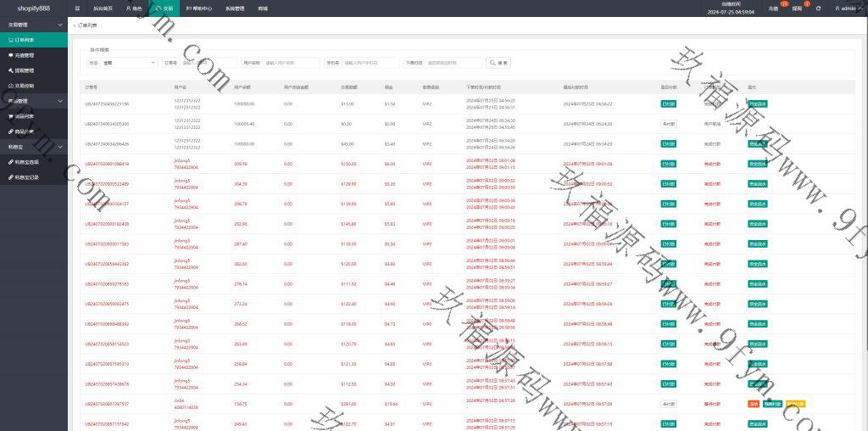Click the orange 冻结 button on the unpaid order
868x431 pixels.
pyautogui.click(x=753, y=404)
